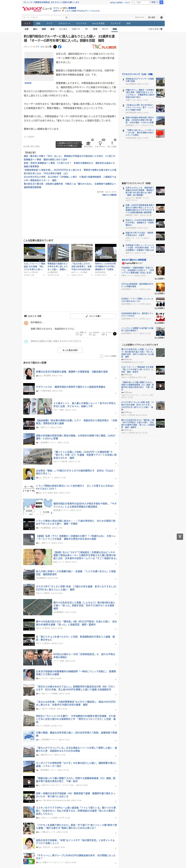
Task: Select 速報 tab
Action: point(38,24)
